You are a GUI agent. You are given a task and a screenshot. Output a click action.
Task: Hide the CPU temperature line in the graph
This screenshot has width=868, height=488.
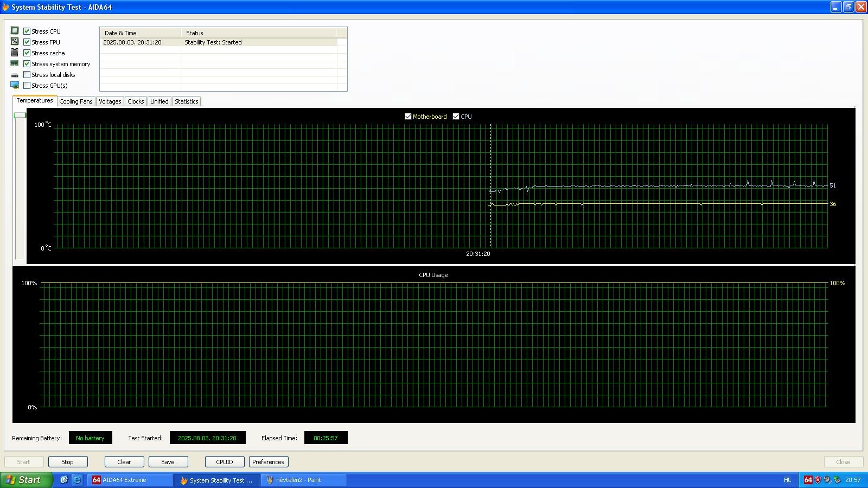456,116
